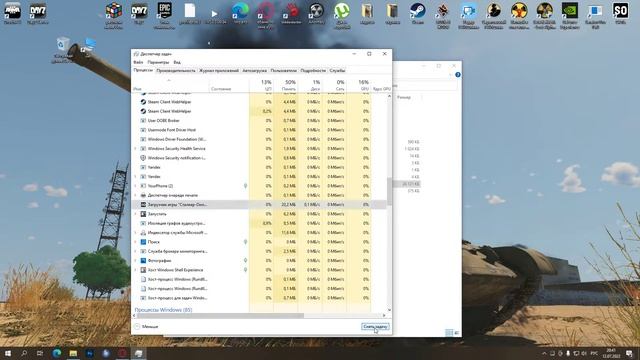Expand the Windows Security Health Service process
This screenshot has height=360, width=640.
tap(136, 149)
